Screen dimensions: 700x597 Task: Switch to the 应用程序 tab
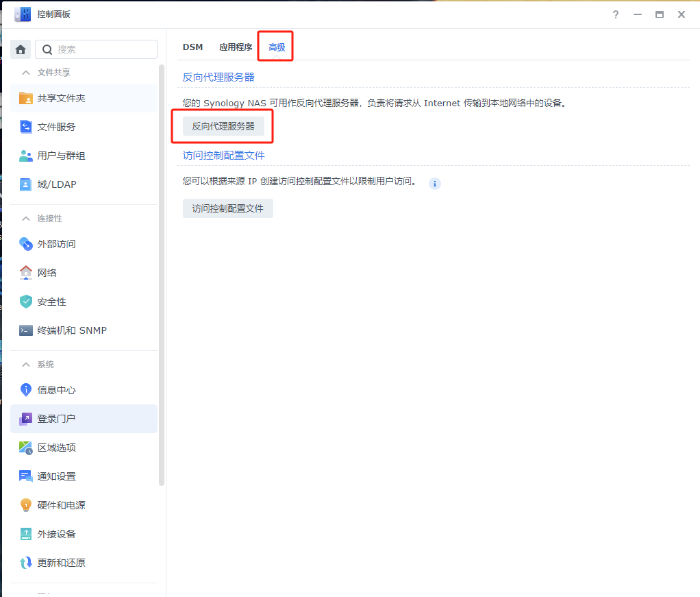pyautogui.click(x=236, y=47)
